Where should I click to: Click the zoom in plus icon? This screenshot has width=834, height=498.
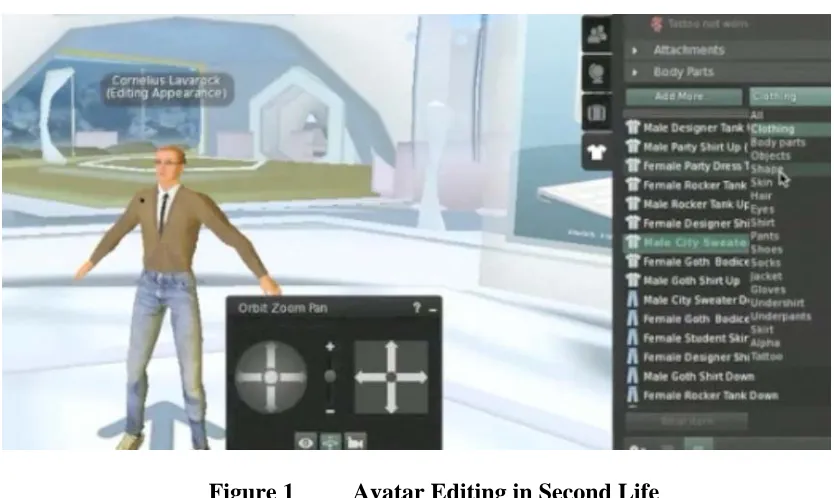point(330,347)
